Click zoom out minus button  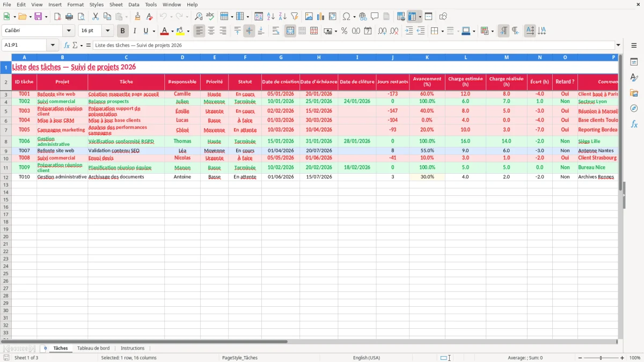[x=579, y=358]
